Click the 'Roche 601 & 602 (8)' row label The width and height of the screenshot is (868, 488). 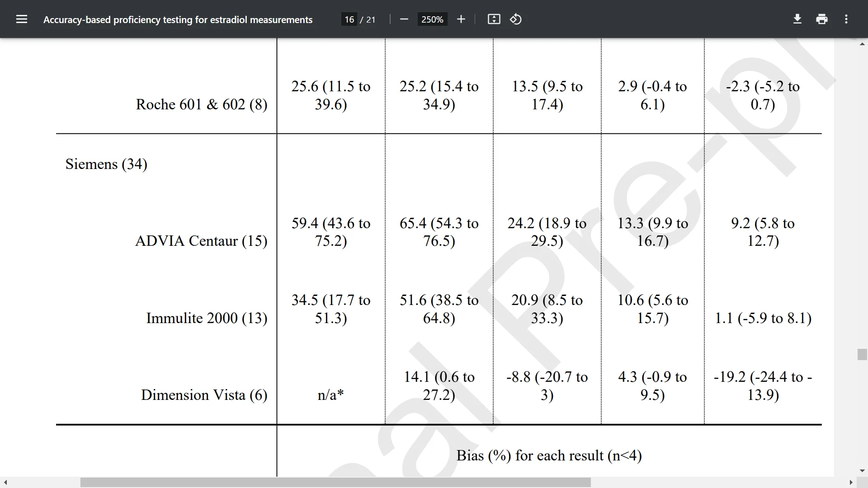[202, 104]
